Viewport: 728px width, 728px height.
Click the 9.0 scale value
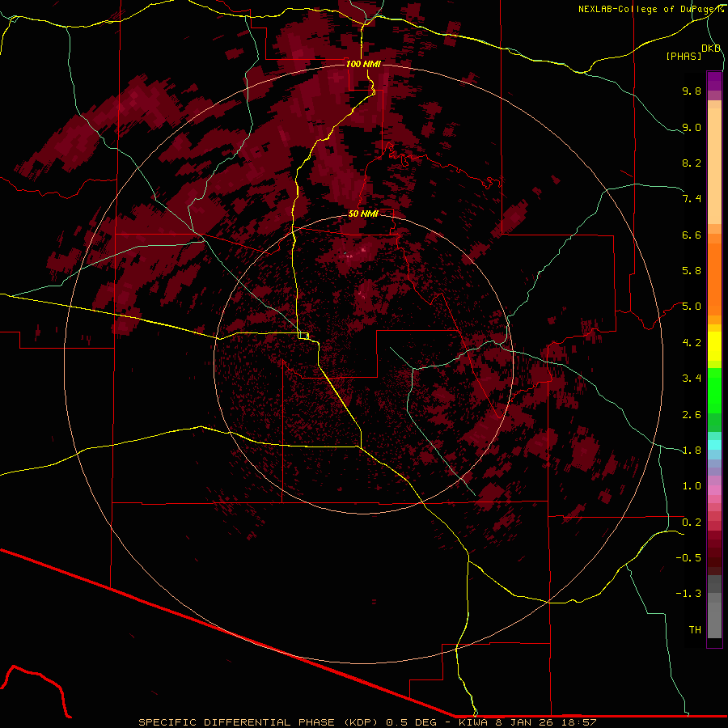[x=692, y=127]
